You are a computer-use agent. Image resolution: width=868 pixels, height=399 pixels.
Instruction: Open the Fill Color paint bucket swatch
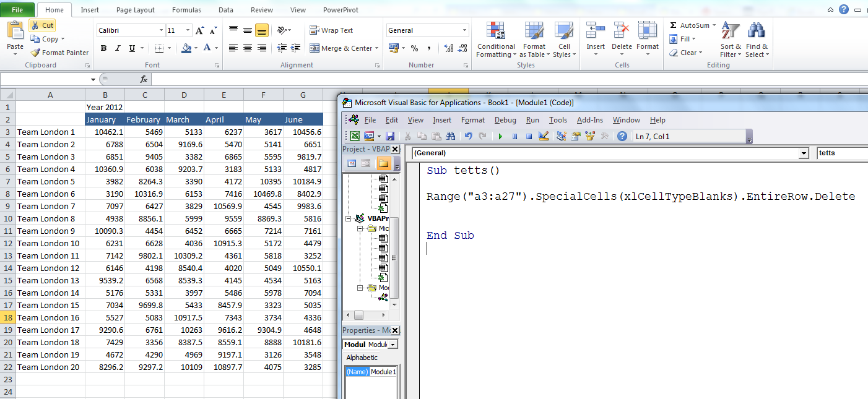pyautogui.click(x=186, y=48)
